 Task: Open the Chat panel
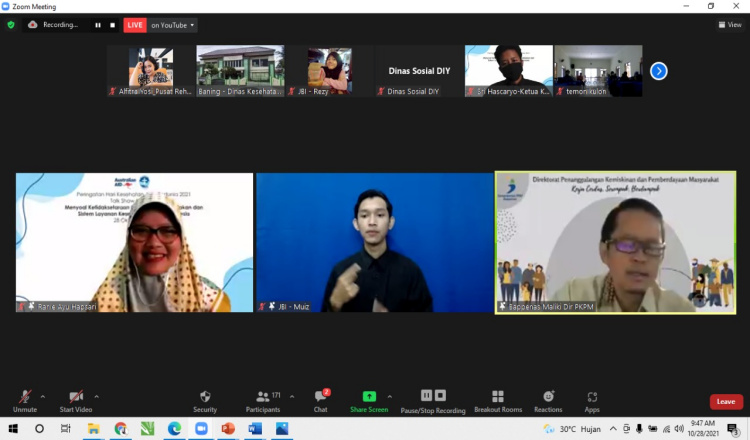coord(320,401)
